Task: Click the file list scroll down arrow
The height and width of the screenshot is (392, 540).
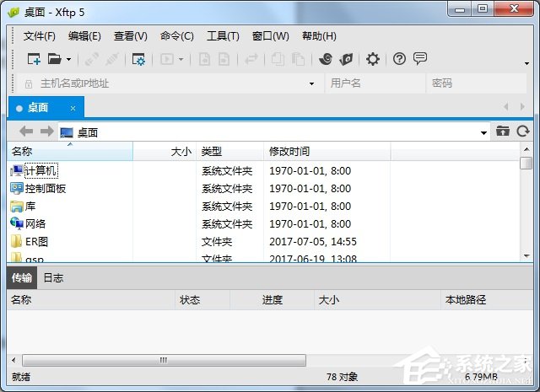Action: (x=526, y=255)
